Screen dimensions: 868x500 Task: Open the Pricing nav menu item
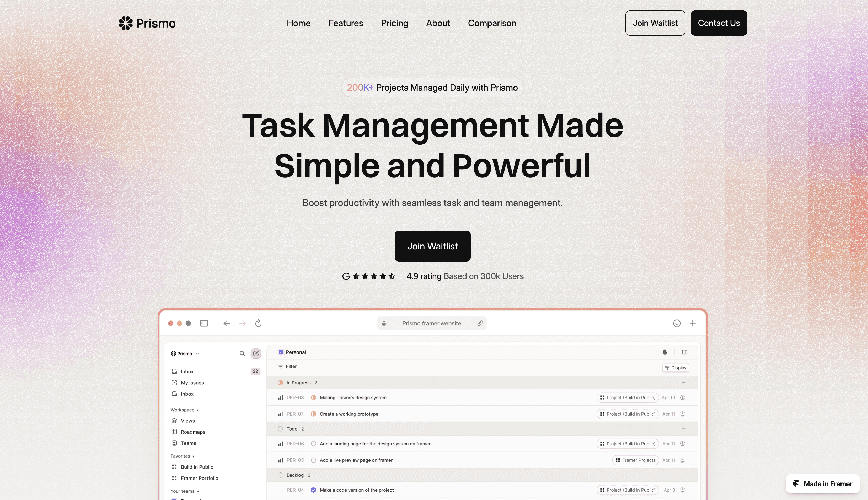click(394, 23)
